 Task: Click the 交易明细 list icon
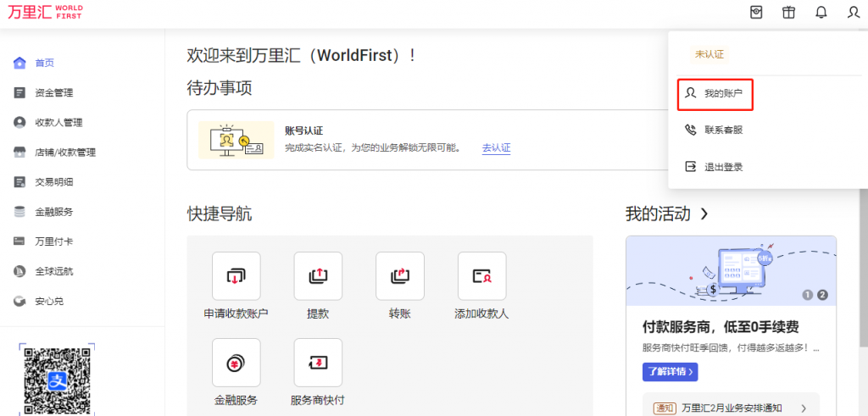pos(19,181)
